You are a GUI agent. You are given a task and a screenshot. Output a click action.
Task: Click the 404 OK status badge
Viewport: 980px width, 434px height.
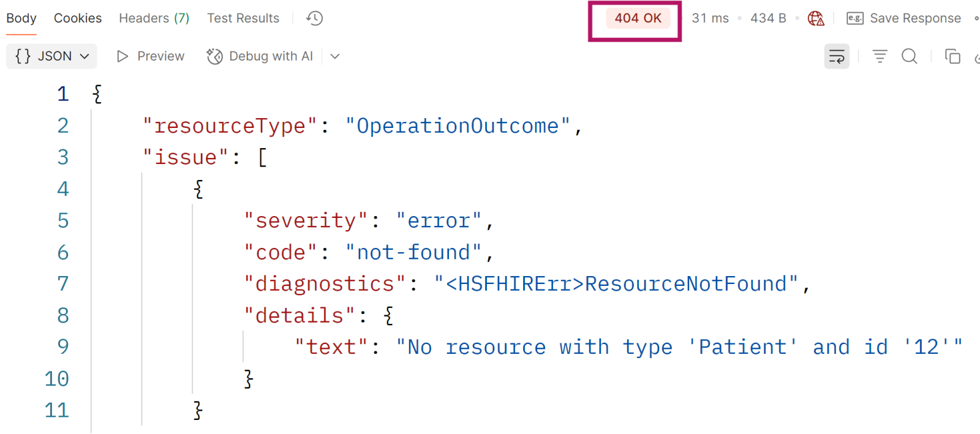[638, 18]
